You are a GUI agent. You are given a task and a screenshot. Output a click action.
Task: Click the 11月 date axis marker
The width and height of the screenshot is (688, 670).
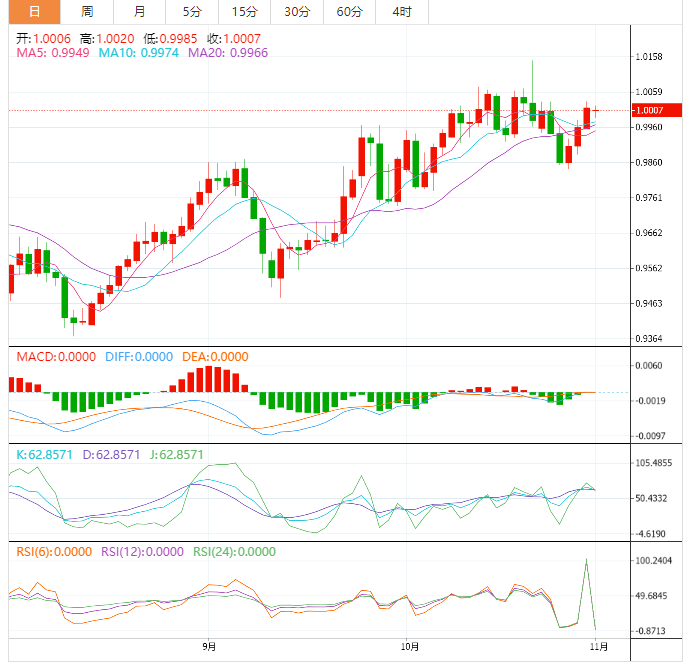595,647
